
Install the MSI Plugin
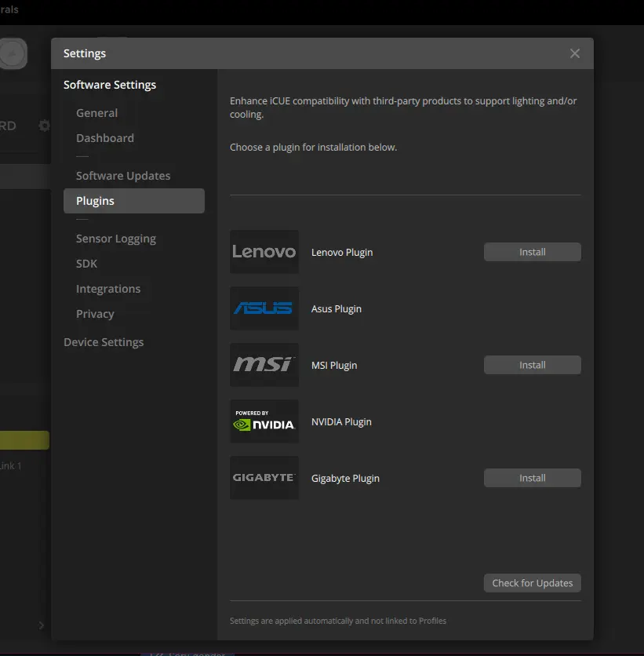click(x=533, y=365)
